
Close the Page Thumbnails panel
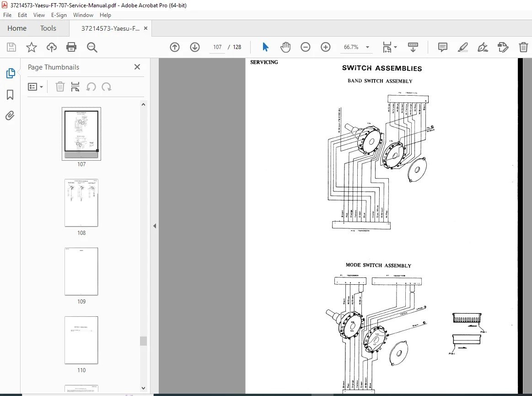point(137,67)
